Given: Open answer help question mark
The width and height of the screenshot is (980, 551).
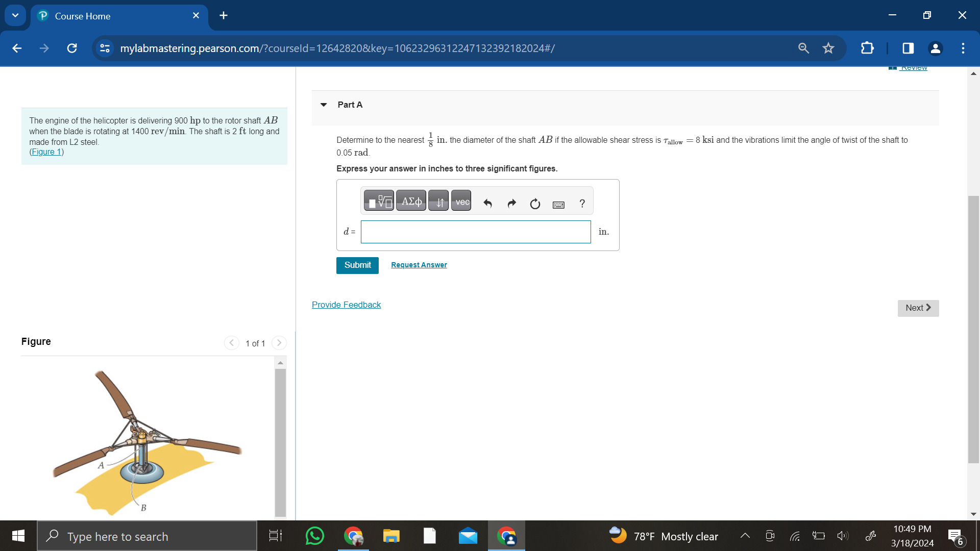Looking at the screenshot, I should [582, 204].
